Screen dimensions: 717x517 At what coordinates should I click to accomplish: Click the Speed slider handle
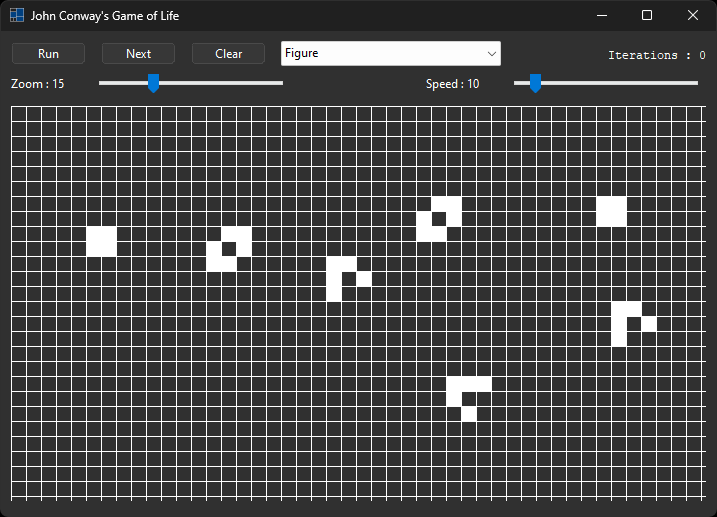[535, 83]
